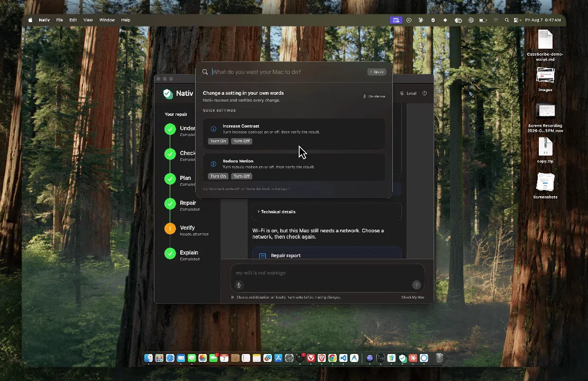Turn Off Reduce Motion
The image size is (588, 381).
pos(242,176)
